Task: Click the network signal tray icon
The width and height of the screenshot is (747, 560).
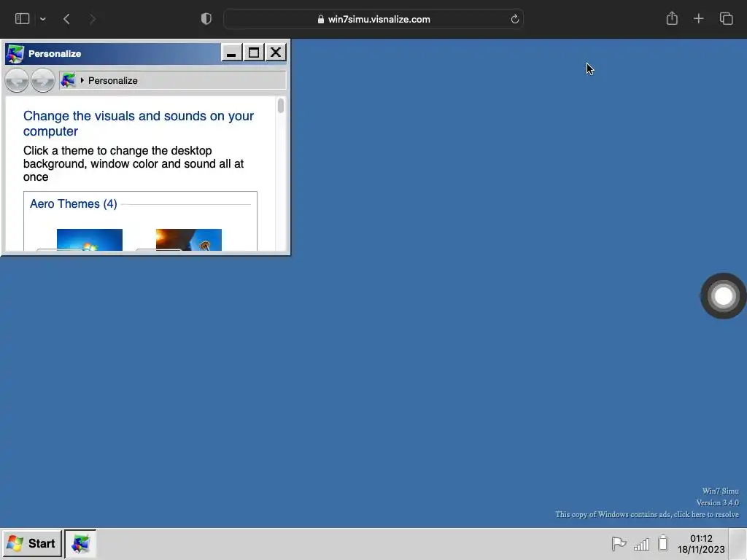Action: tap(641, 544)
